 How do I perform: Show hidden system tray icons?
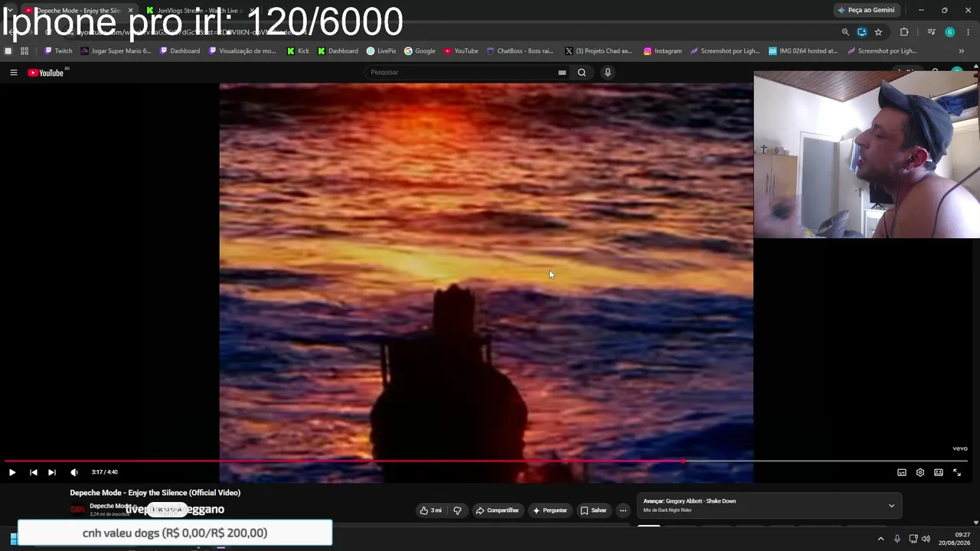[x=880, y=539]
